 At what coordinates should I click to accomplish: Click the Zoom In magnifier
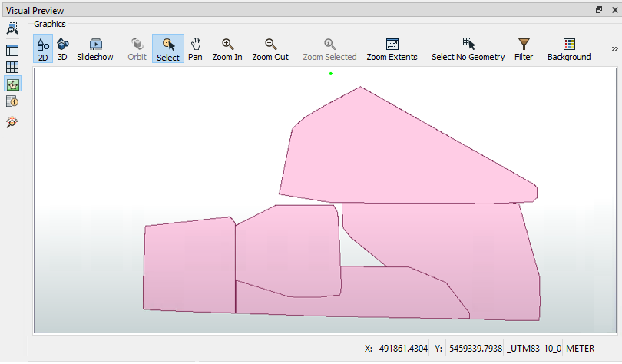[x=227, y=49]
